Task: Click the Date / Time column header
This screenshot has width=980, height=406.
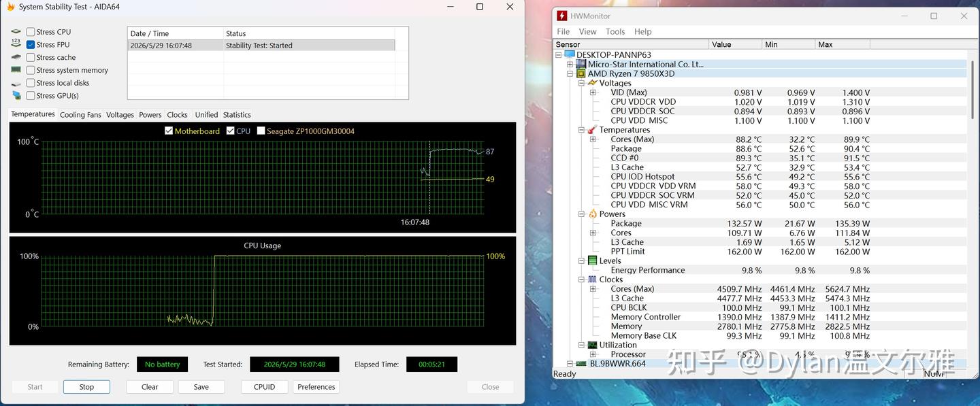Action: coord(176,33)
